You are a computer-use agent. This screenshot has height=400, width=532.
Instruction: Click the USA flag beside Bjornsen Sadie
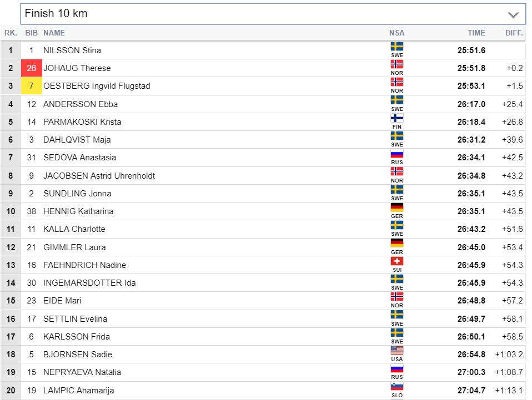[x=397, y=351]
